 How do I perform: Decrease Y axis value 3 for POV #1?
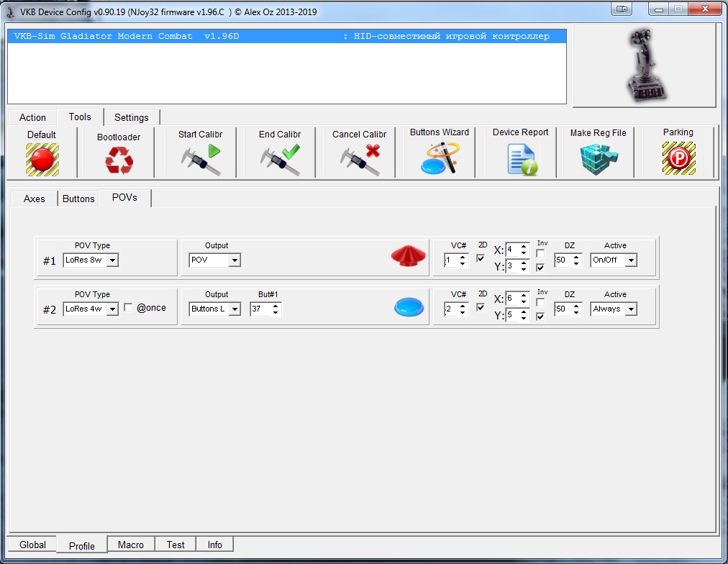coord(524,270)
